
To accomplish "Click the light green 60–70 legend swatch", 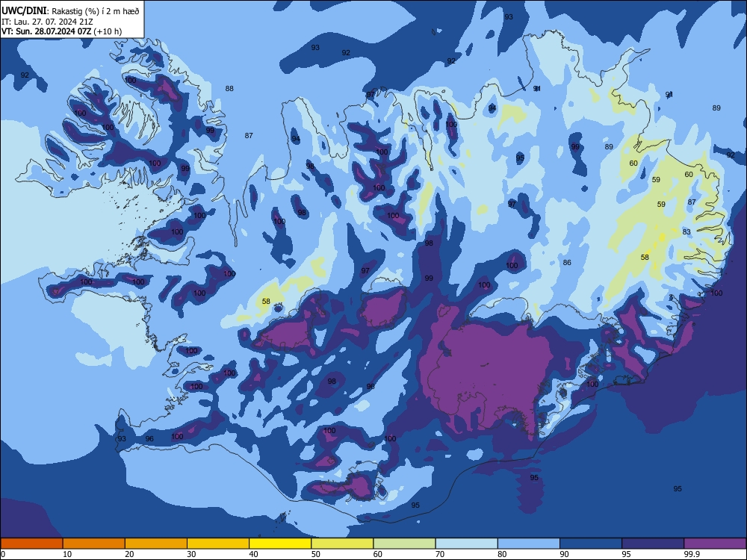I will coord(404,544).
